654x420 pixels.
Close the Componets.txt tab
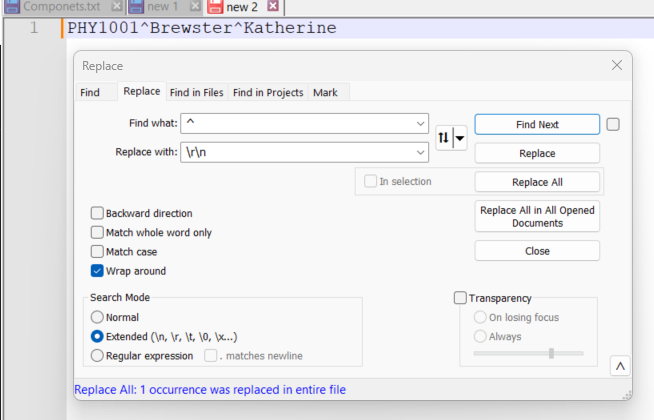tap(117, 6)
